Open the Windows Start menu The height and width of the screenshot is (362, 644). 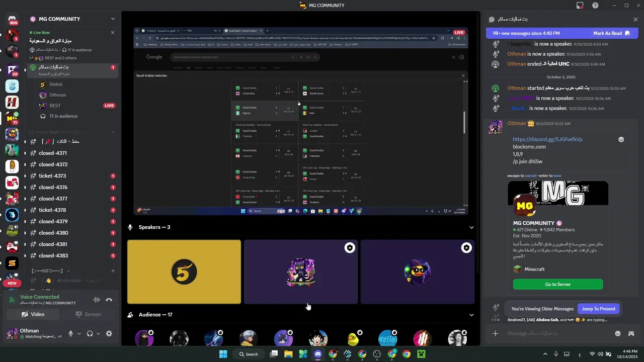223,354
